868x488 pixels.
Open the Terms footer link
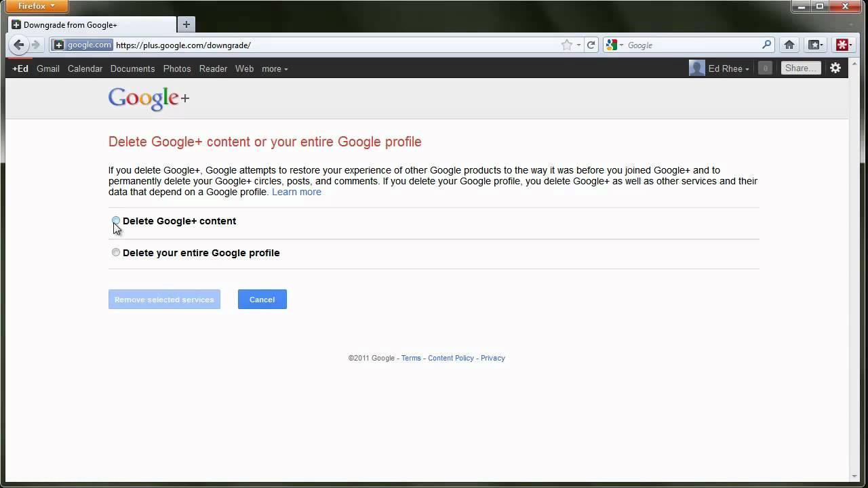pyautogui.click(x=411, y=358)
